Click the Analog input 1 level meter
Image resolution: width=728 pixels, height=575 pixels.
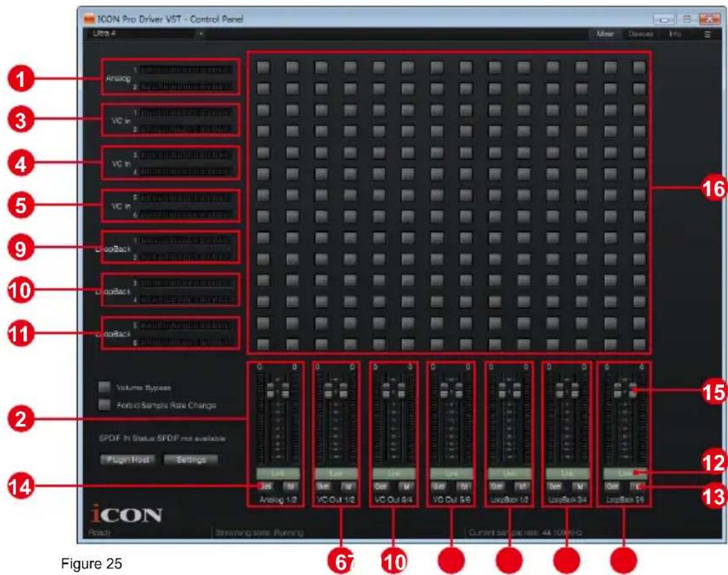[186, 70]
